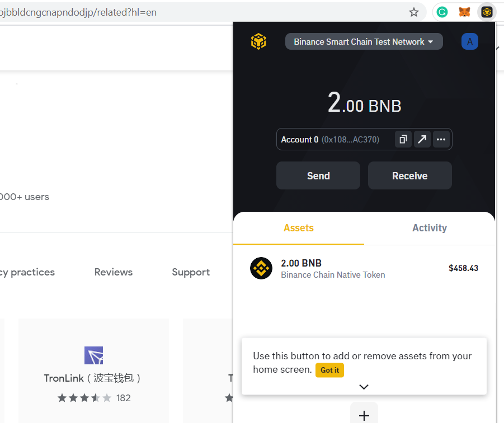
Task: Click the TronLink extension logo thumbnail
Action: point(93,355)
